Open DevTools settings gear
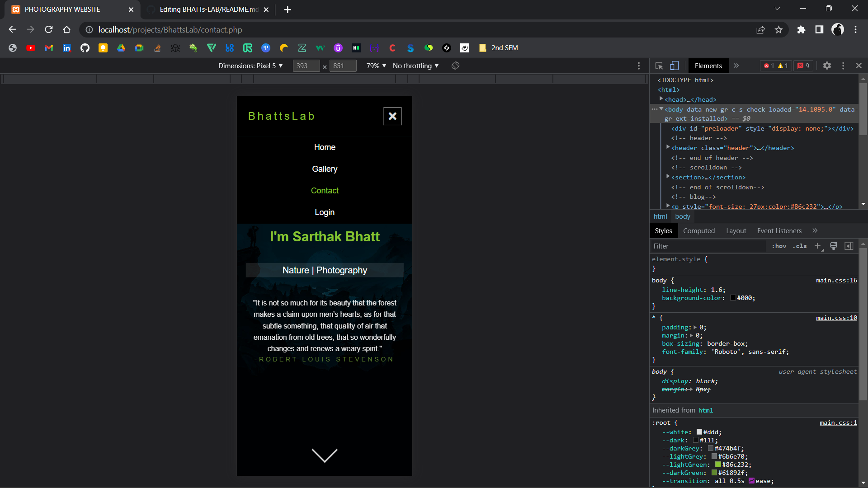 pos(827,66)
